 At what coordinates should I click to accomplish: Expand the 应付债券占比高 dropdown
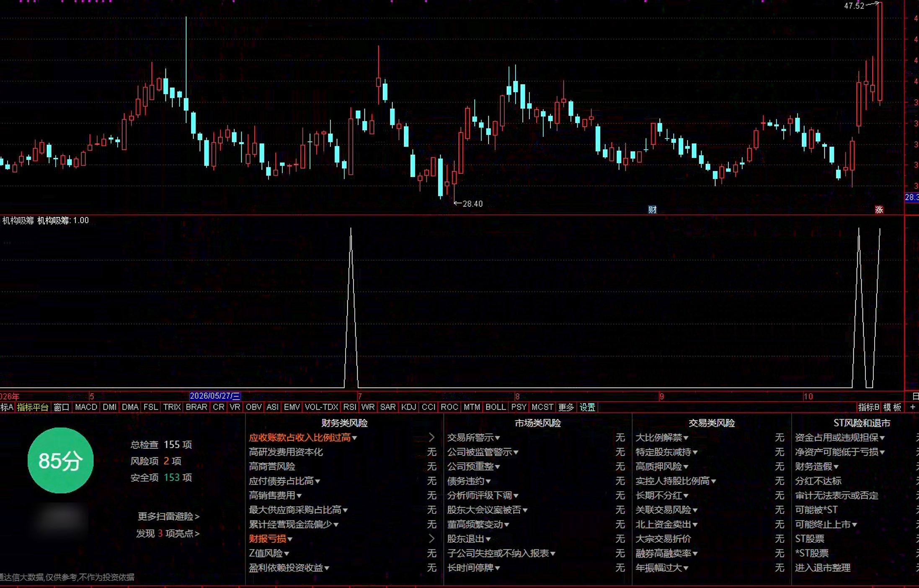point(318,482)
